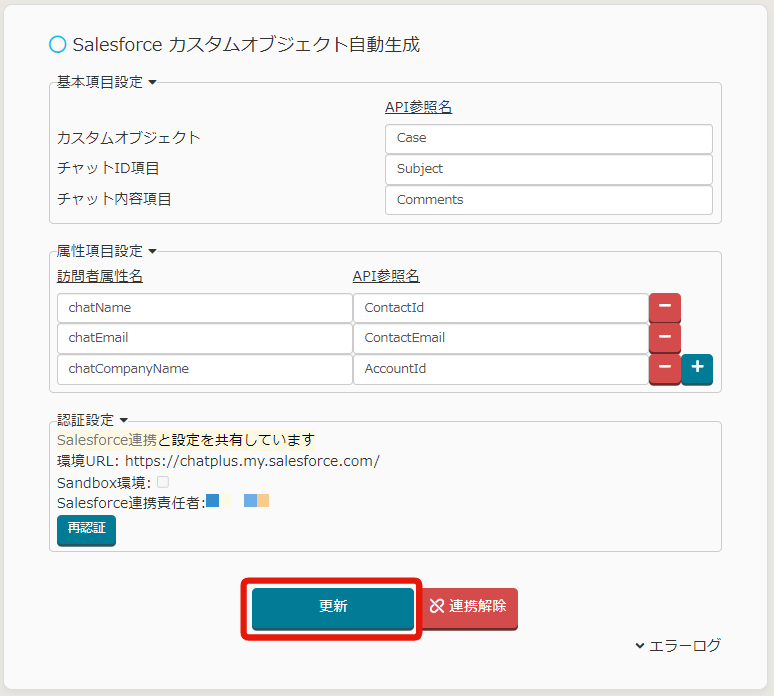Collapse the 基本項目設定 section arrow

point(153,82)
